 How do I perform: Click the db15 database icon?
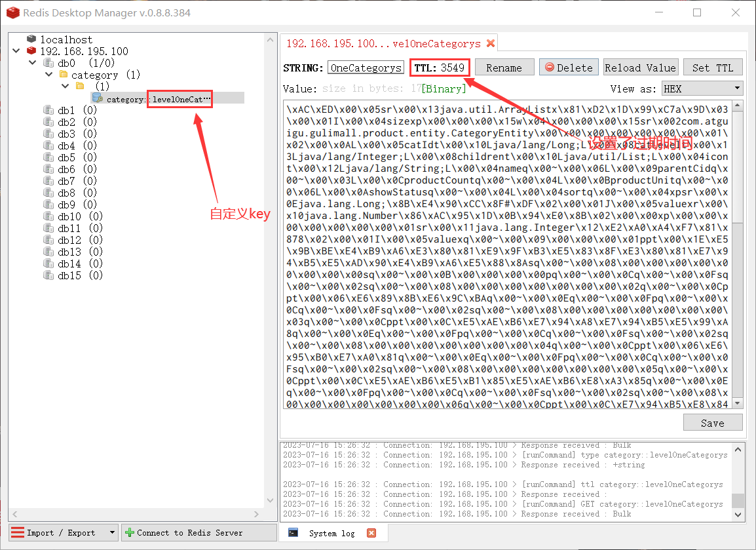48,275
